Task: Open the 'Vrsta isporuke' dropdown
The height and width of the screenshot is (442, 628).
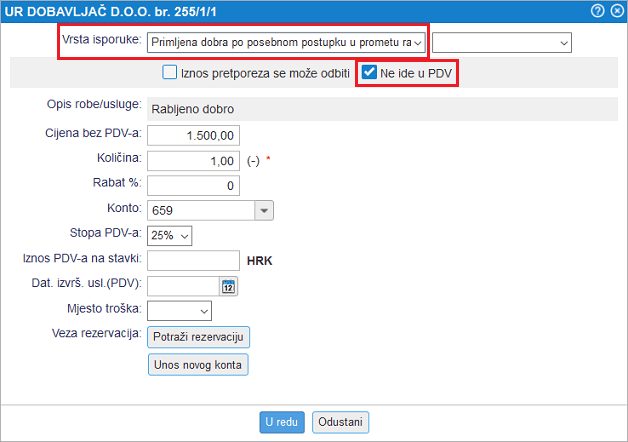Action: click(287, 42)
